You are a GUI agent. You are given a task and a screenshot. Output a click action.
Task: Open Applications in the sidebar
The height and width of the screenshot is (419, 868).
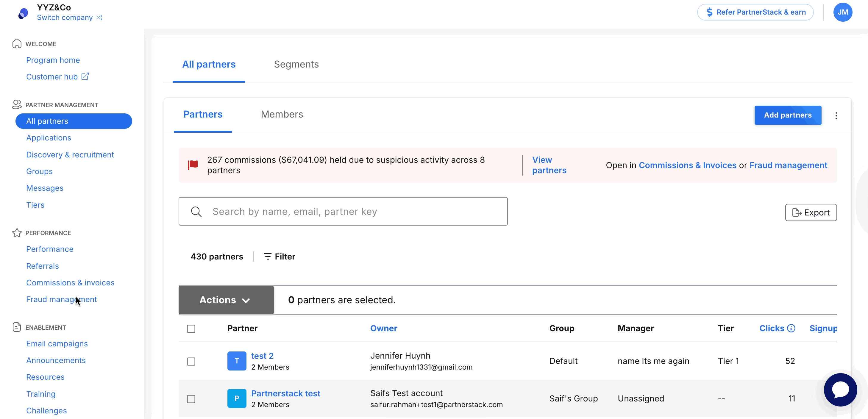coord(49,138)
